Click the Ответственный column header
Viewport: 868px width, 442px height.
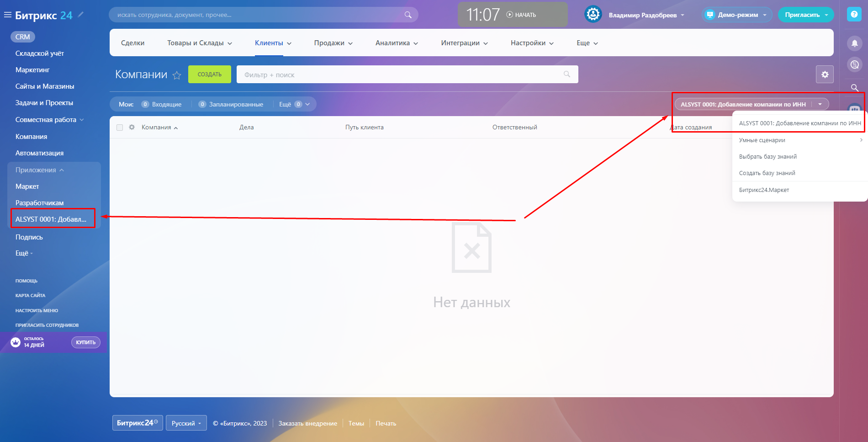[515, 128]
